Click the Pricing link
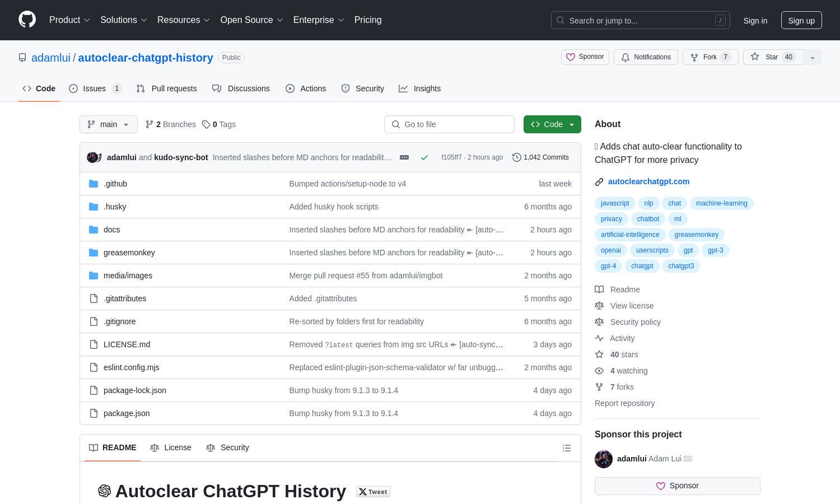This screenshot has height=504, width=840. coord(368,20)
